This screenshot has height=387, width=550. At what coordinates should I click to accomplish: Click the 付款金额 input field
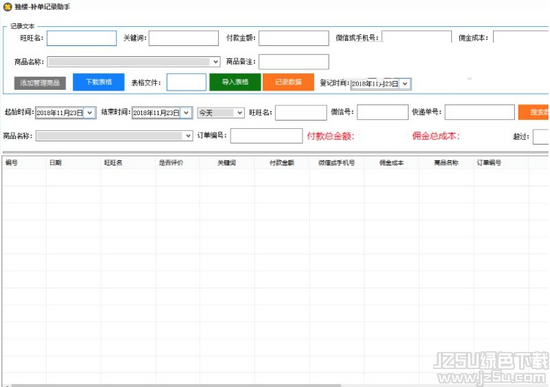click(x=294, y=38)
